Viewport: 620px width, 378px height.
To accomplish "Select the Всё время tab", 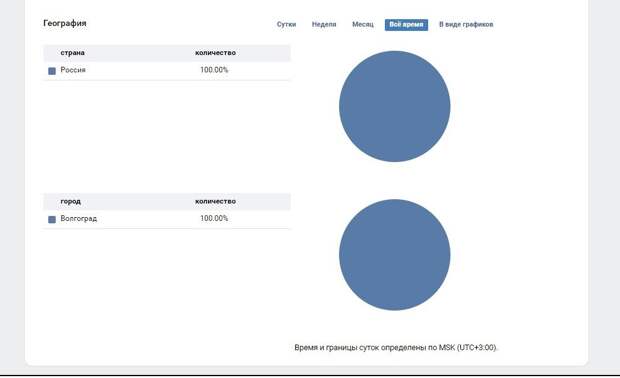I will [406, 25].
